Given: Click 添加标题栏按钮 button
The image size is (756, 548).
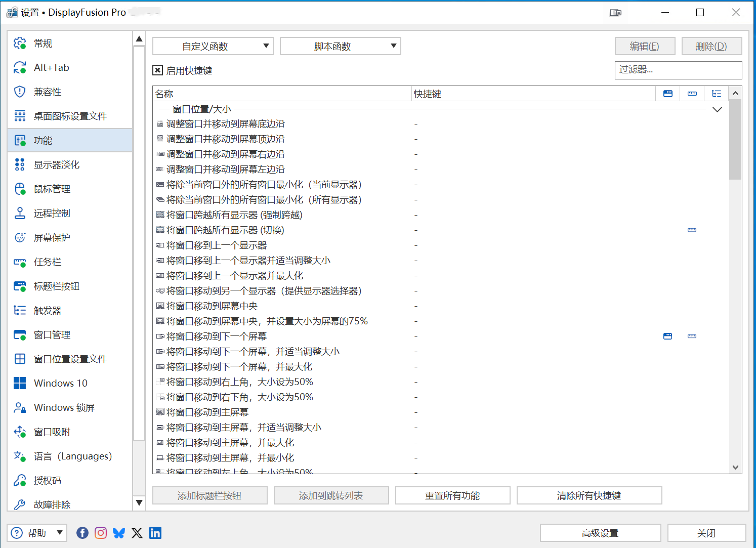Looking at the screenshot, I should click(210, 495).
